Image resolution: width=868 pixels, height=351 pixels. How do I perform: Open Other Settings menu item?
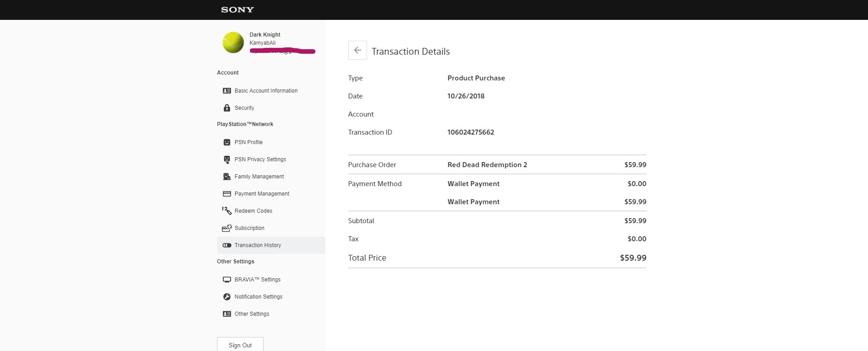coord(252,314)
